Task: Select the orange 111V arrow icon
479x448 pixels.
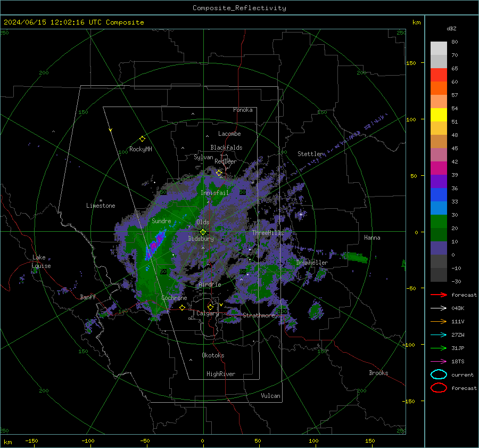Action: [x=439, y=321]
